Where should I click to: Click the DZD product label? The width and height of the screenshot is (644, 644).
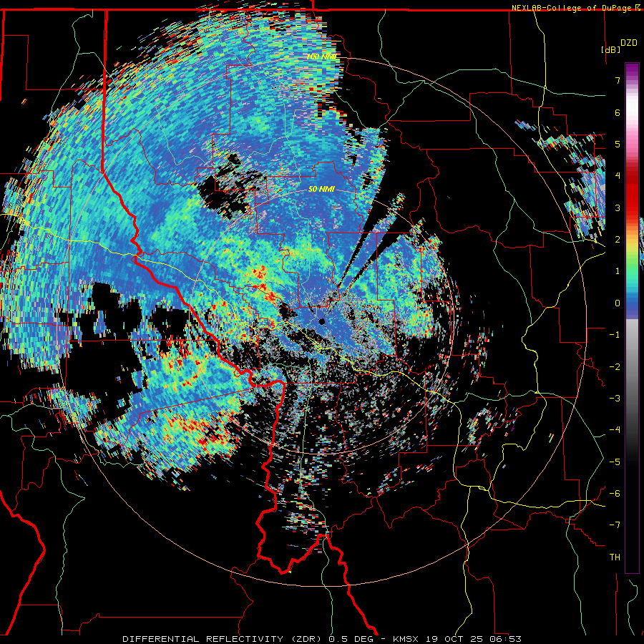[x=628, y=43]
